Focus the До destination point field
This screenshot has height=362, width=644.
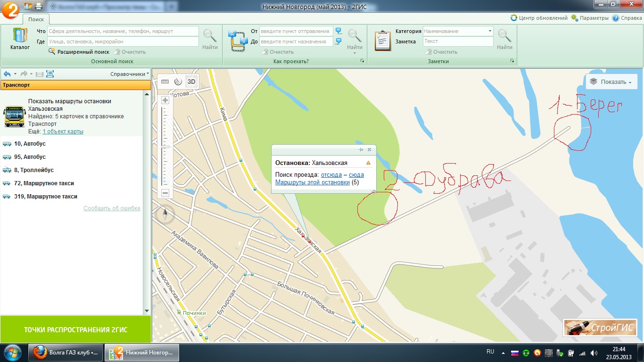click(x=296, y=41)
